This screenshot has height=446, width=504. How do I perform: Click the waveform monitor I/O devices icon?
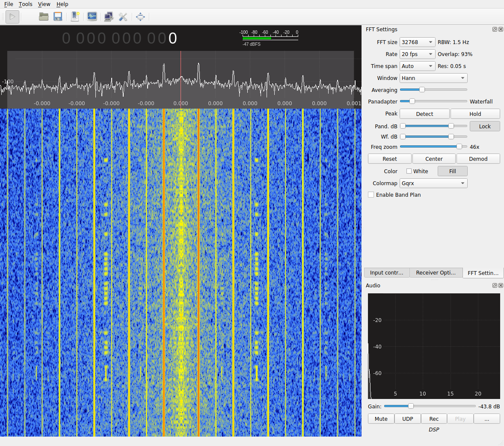pyautogui.click(x=92, y=17)
